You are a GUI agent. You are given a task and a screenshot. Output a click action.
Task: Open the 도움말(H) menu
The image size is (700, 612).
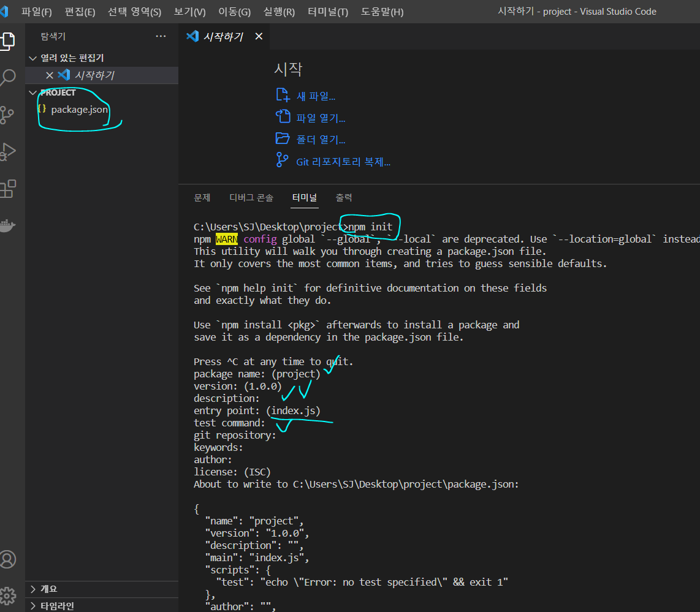tap(382, 12)
